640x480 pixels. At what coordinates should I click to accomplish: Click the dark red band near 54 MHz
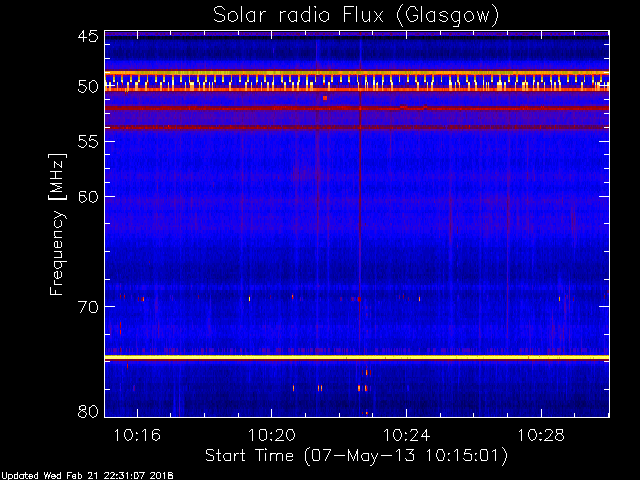click(356, 128)
